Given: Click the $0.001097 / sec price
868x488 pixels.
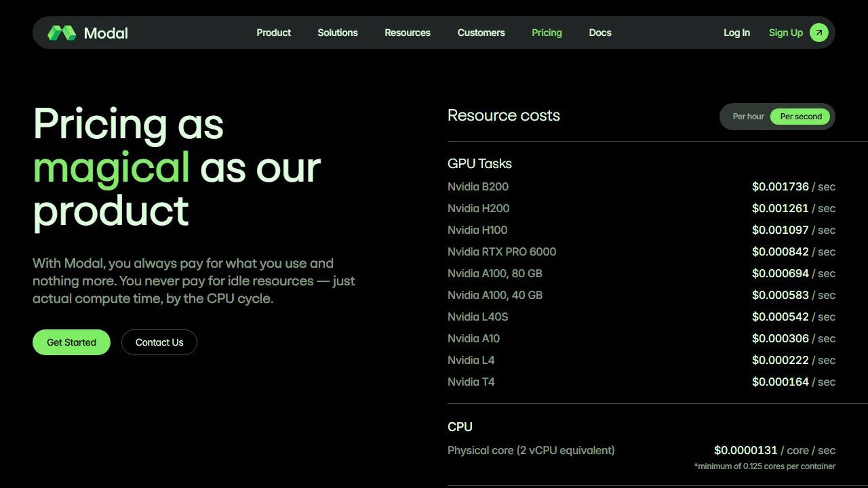Looking at the screenshot, I should coord(793,230).
